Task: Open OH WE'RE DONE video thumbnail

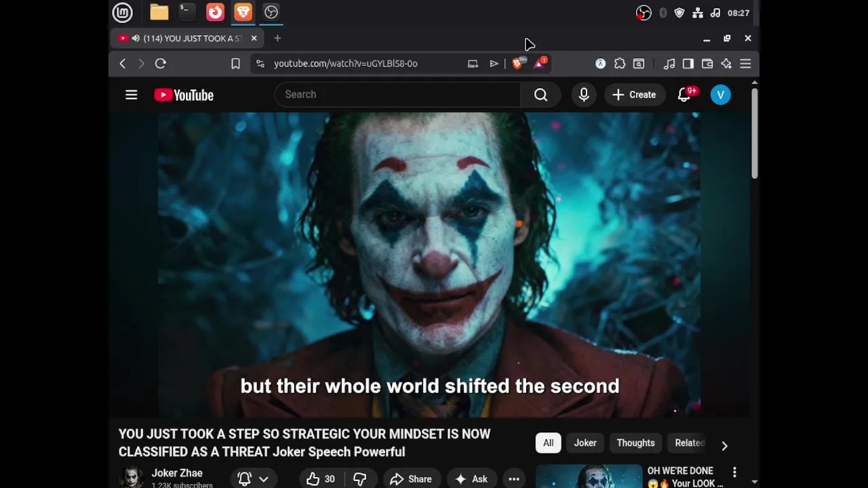Action: tap(589, 476)
